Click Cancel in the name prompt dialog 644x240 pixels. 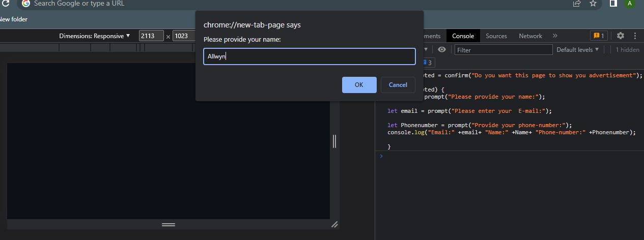point(398,85)
